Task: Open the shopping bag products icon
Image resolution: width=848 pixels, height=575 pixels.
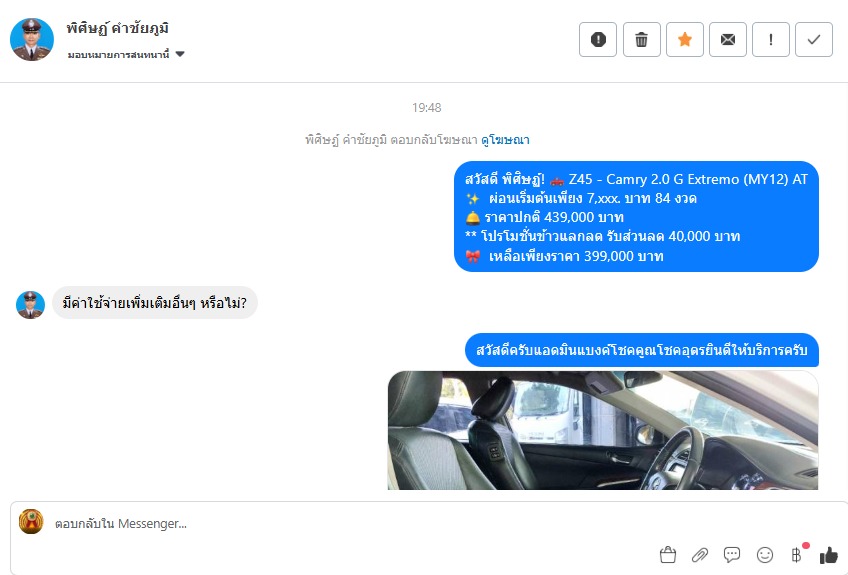Action: (668, 554)
